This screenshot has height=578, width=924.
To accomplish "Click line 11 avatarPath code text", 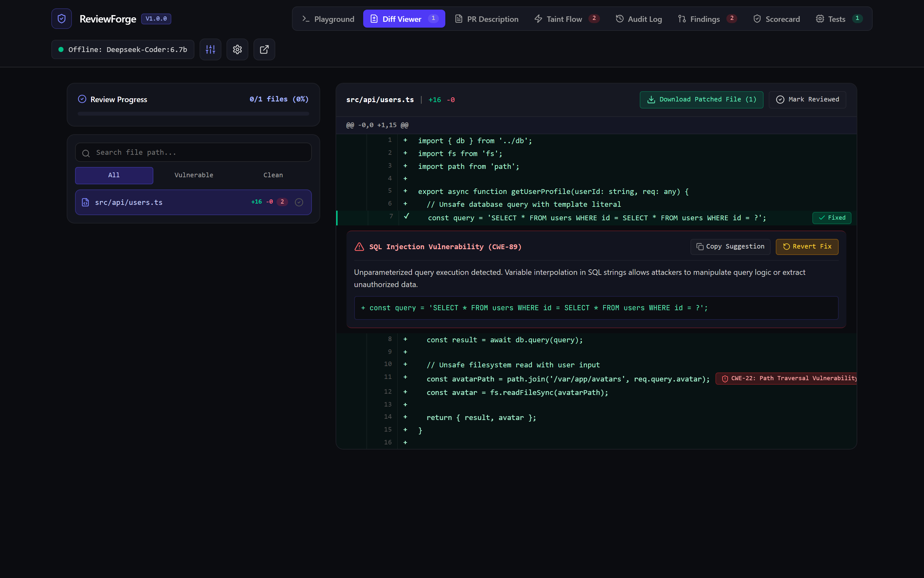I will pos(568,379).
